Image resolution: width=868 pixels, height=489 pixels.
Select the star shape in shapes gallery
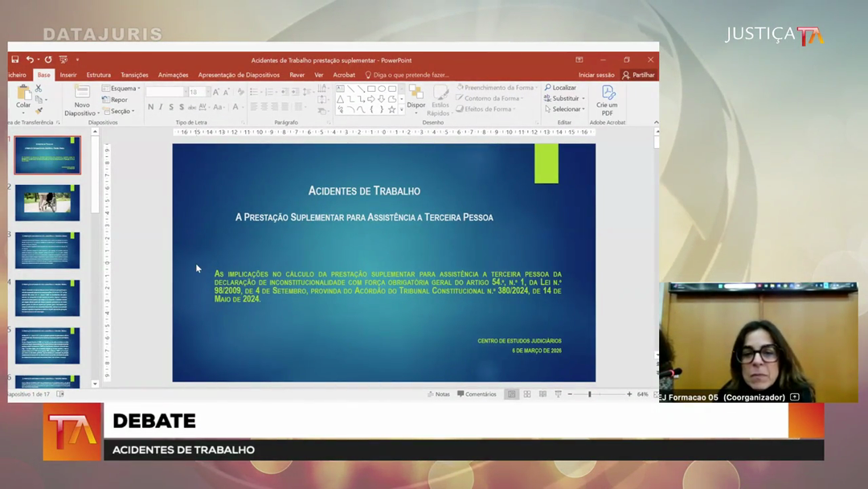point(392,109)
